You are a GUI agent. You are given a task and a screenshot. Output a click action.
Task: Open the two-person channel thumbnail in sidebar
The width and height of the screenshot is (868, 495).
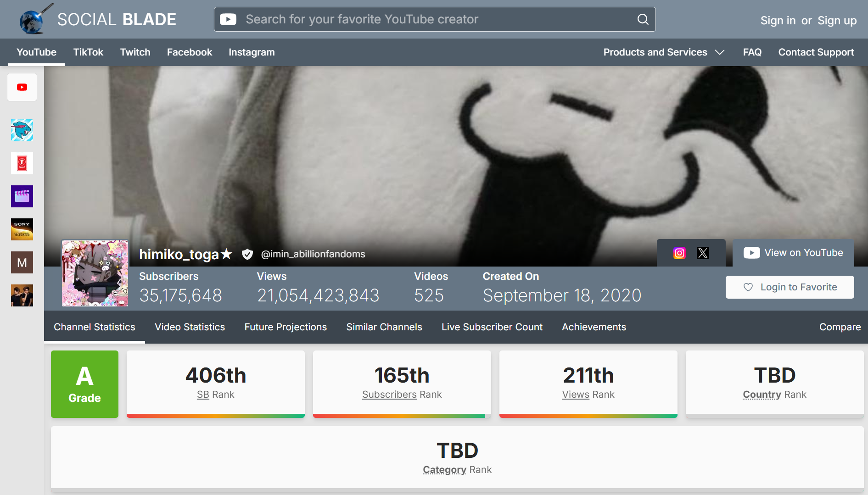tap(22, 295)
